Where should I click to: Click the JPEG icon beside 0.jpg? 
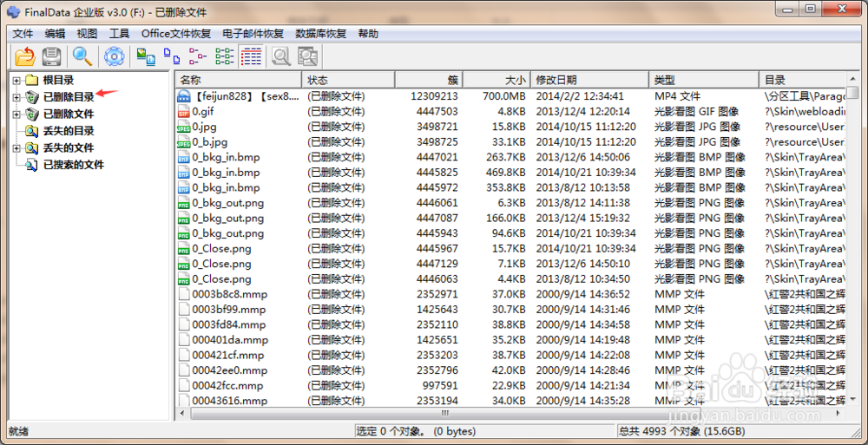[x=184, y=127]
